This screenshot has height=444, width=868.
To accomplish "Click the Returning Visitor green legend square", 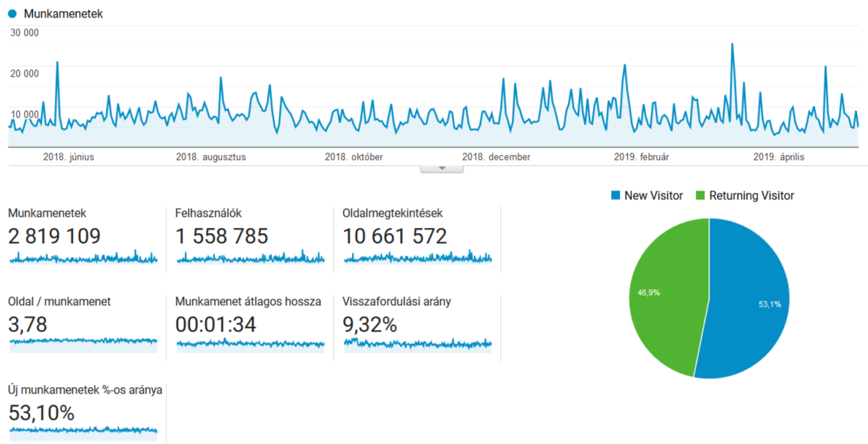I will (x=701, y=196).
